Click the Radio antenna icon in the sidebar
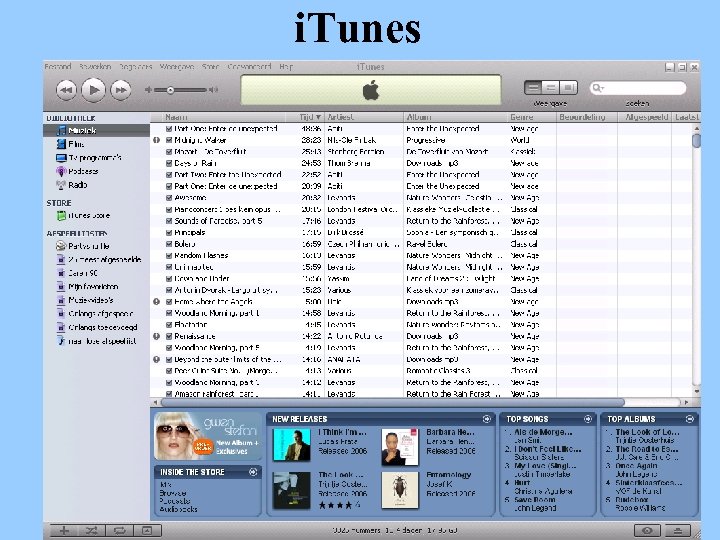 61,185
